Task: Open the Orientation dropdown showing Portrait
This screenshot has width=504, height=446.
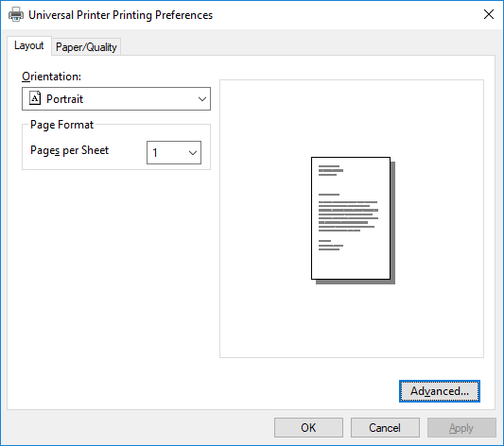Action: pos(116,98)
